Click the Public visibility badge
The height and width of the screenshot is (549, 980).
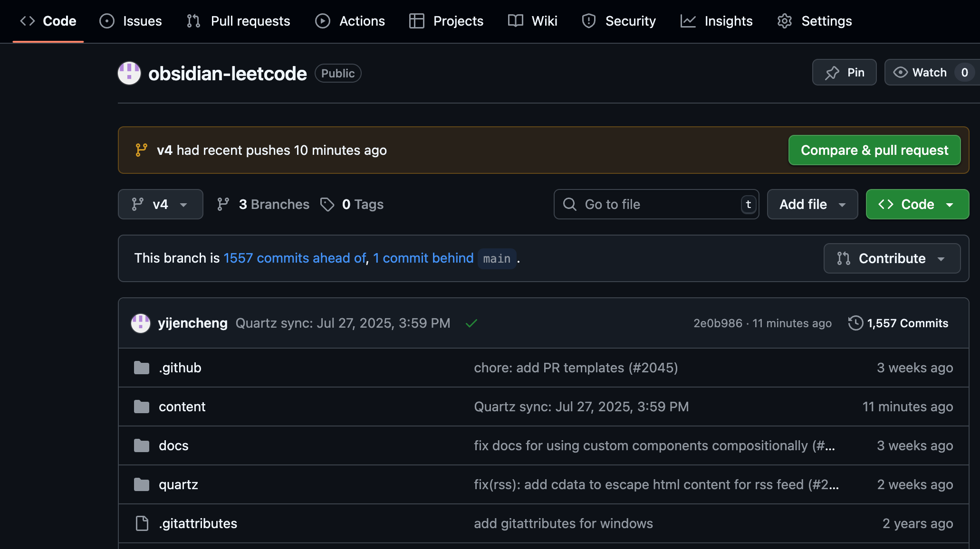[338, 73]
